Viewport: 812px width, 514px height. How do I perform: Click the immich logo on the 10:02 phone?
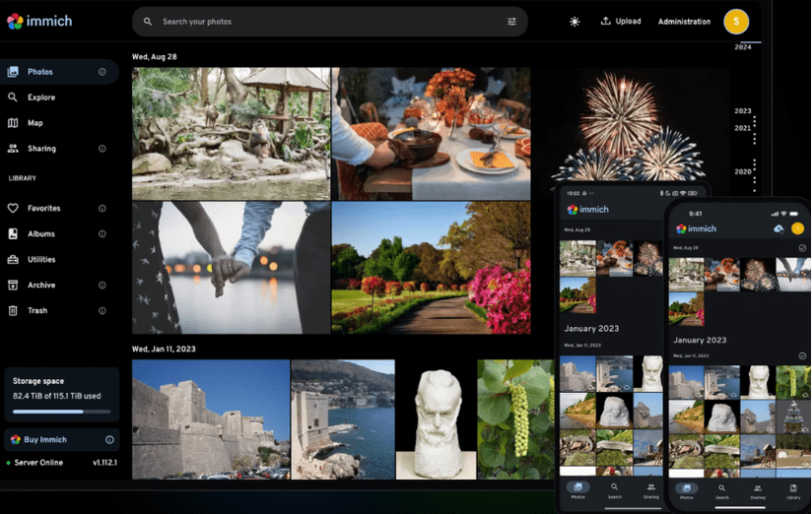587,210
